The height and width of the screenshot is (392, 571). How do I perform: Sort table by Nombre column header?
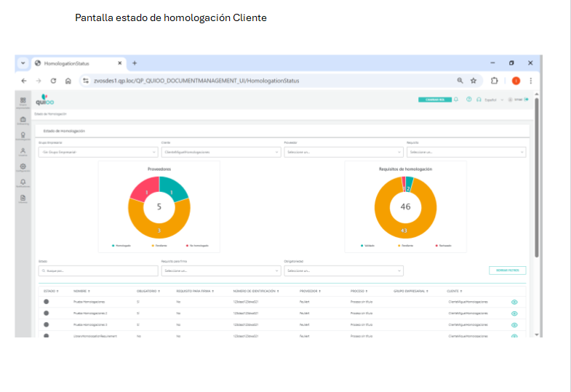click(x=81, y=291)
